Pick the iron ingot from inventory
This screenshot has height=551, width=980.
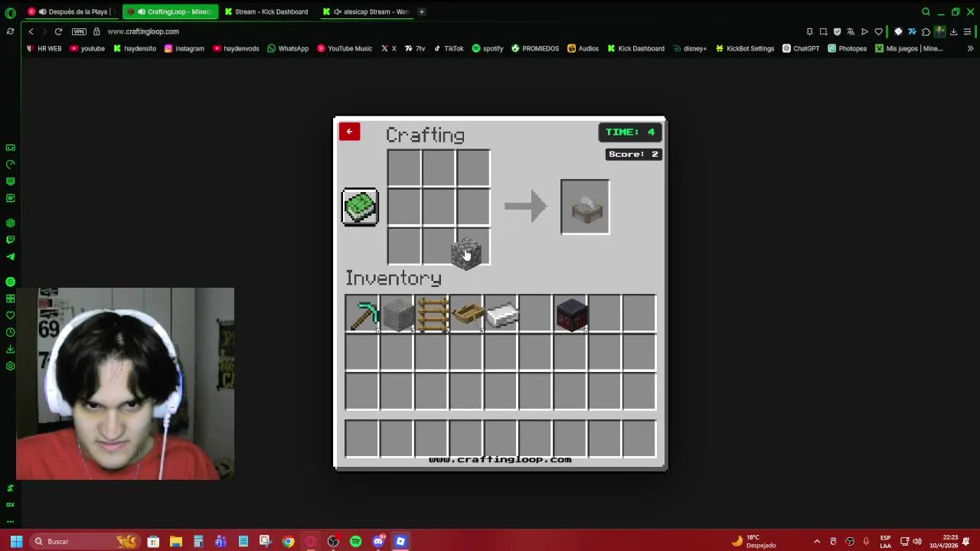[x=501, y=315]
